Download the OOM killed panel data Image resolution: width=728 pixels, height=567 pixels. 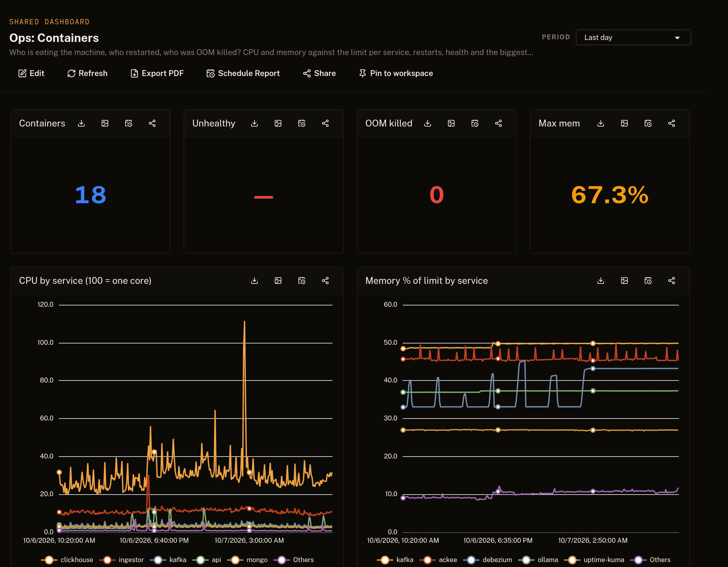(x=428, y=123)
